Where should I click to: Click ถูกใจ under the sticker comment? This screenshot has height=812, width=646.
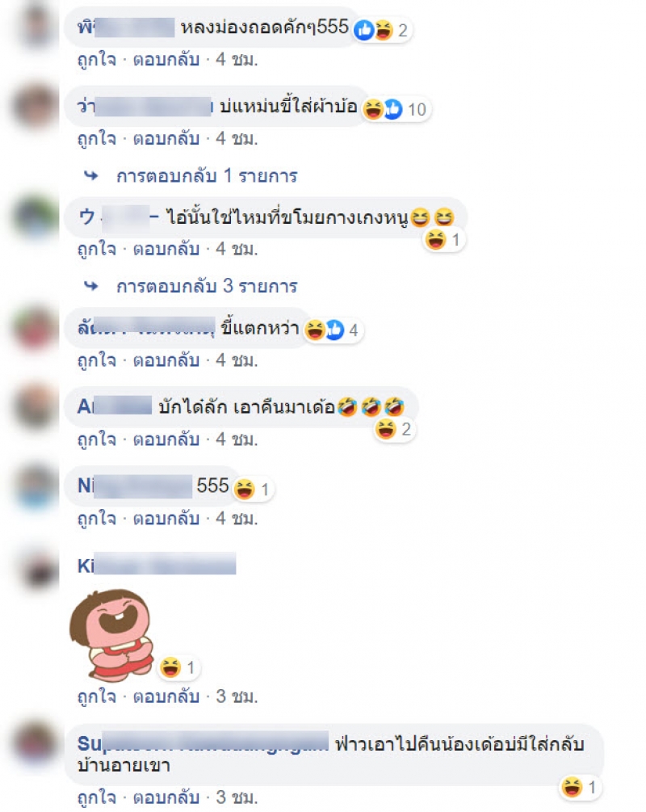coord(97,696)
